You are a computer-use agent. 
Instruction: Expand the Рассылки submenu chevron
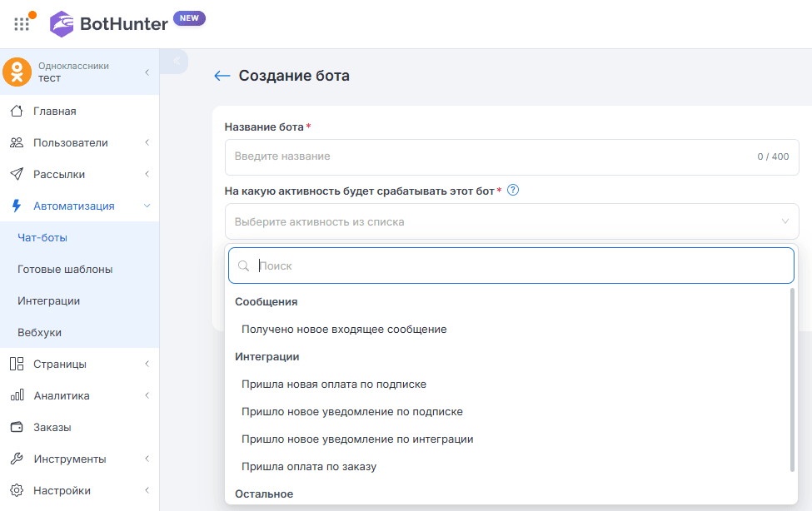point(147,174)
